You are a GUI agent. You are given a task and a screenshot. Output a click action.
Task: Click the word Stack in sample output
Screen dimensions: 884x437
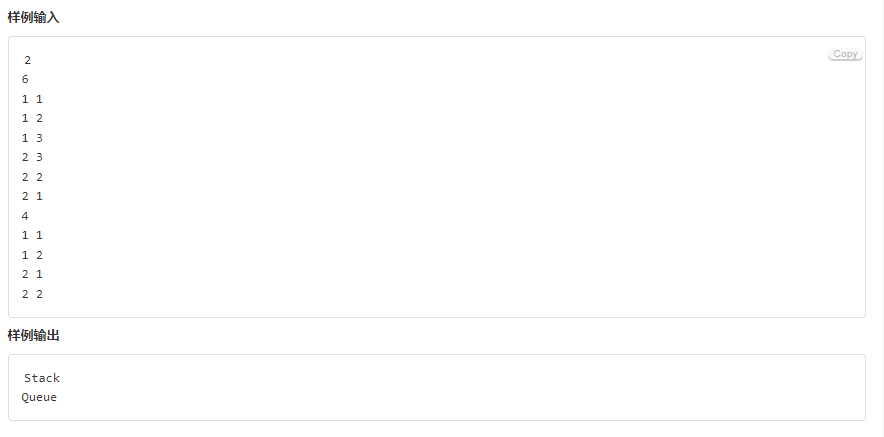pos(42,378)
